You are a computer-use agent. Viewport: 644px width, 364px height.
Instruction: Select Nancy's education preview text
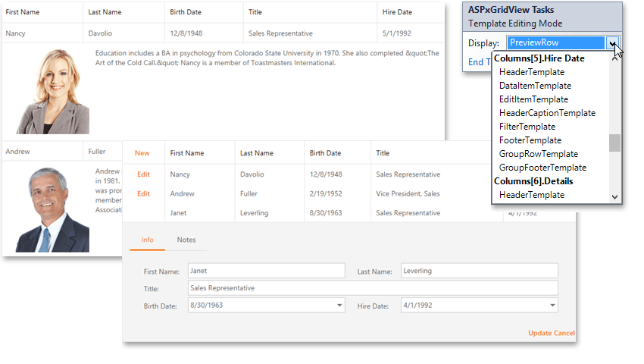point(267,58)
